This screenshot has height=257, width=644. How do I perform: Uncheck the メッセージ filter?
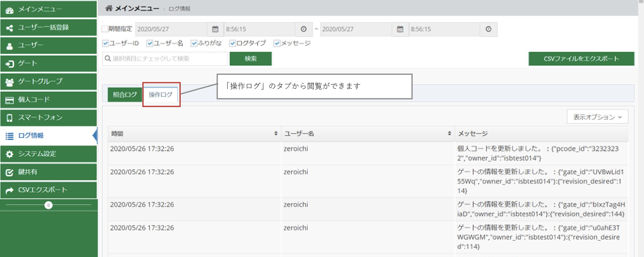[x=277, y=43]
